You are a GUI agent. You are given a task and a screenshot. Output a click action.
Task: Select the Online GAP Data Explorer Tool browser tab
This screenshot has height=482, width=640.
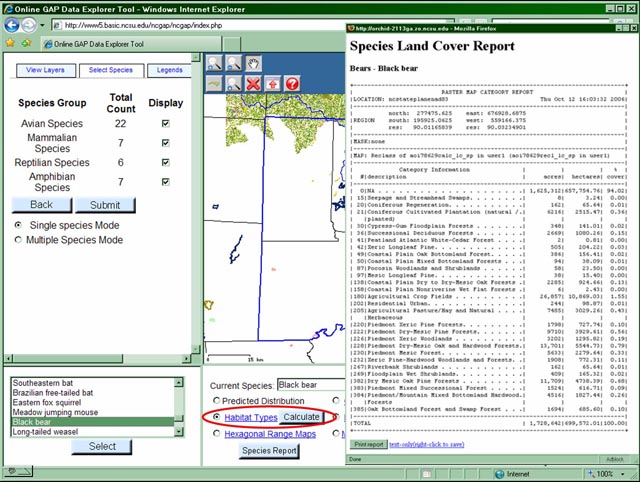click(131, 44)
